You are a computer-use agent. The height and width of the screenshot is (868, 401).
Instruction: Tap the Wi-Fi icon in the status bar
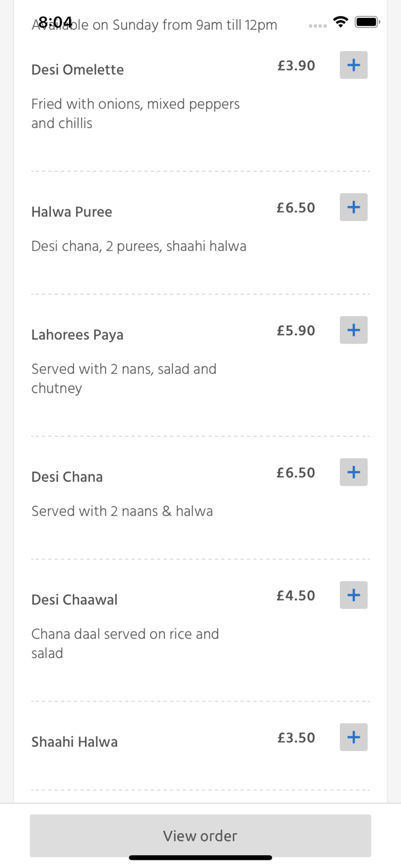pos(340,21)
